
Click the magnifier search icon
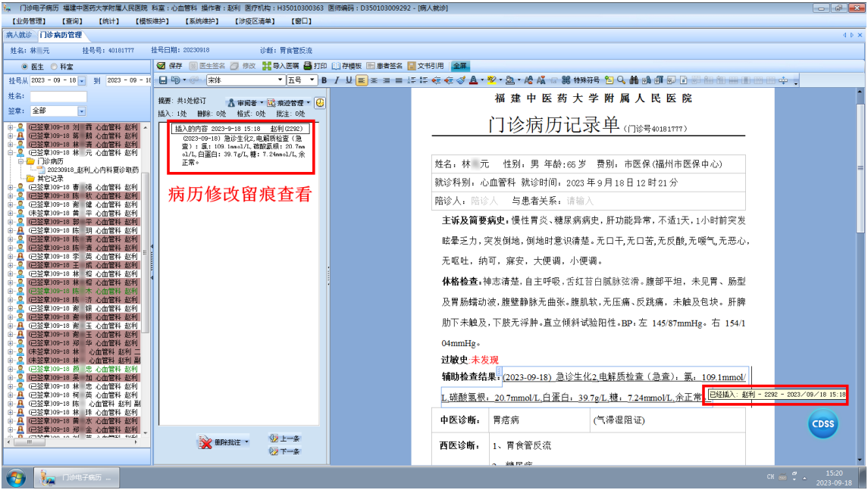(x=621, y=80)
